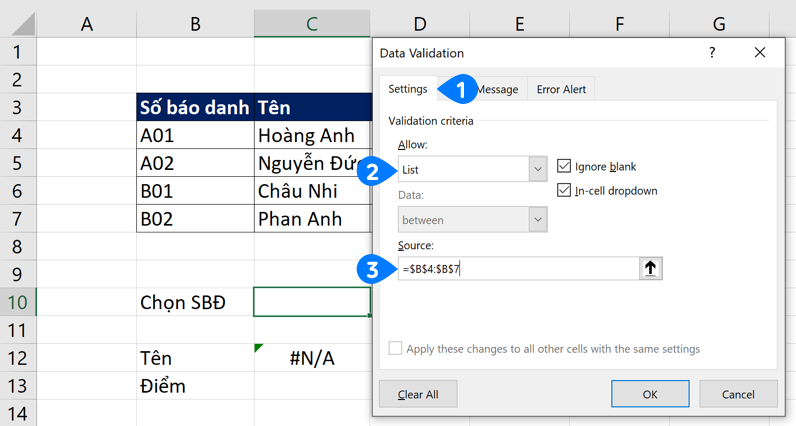Screen dimensions: 796x426
Task: Toggle the In-cell dropdown checkbox
Action: tap(563, 190)
